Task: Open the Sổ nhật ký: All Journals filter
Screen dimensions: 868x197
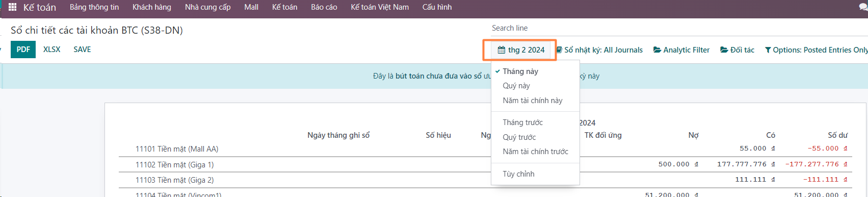Action: [599, 50]
